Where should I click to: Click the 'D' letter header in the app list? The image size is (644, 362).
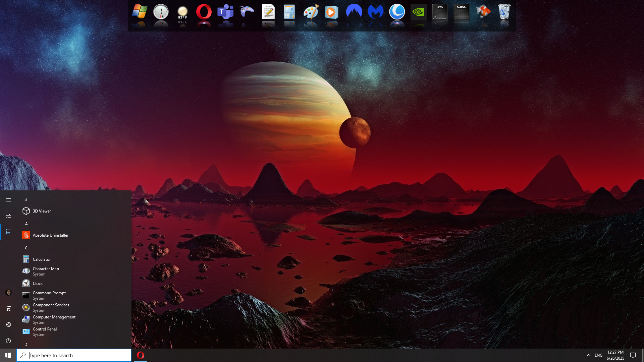26,344
